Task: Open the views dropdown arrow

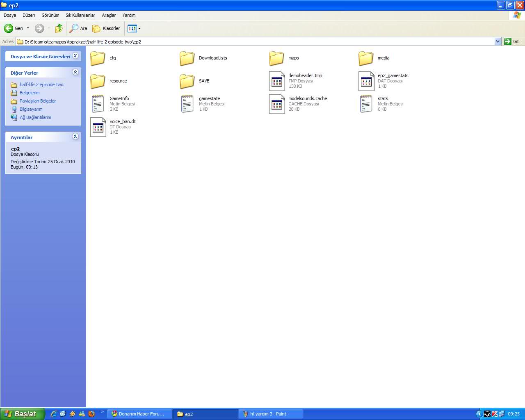Action: pyautogui.click(x=139, y=28)
